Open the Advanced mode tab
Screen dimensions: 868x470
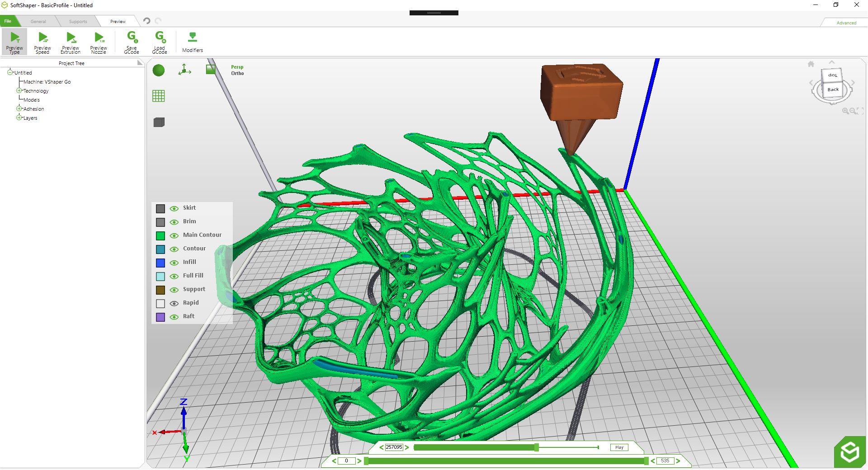(x=846, y=23)
